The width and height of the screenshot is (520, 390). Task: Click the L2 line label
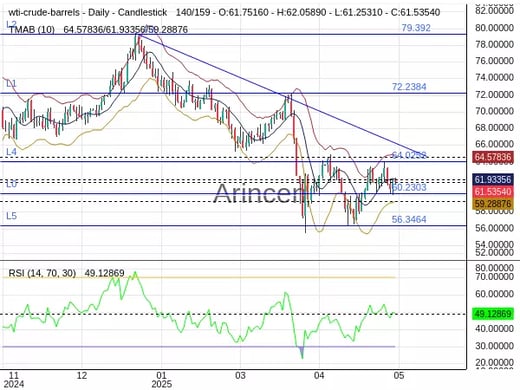[x=11, y=24]
